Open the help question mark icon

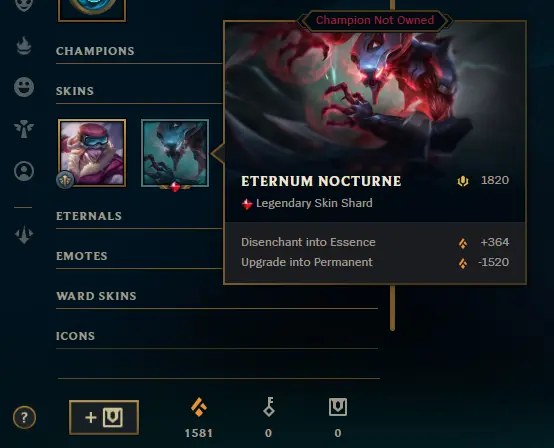click(24, 418)
